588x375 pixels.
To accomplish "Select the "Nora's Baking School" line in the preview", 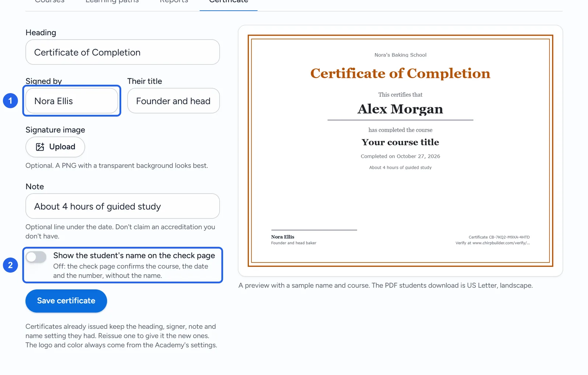I will click(x=400, y=55).
